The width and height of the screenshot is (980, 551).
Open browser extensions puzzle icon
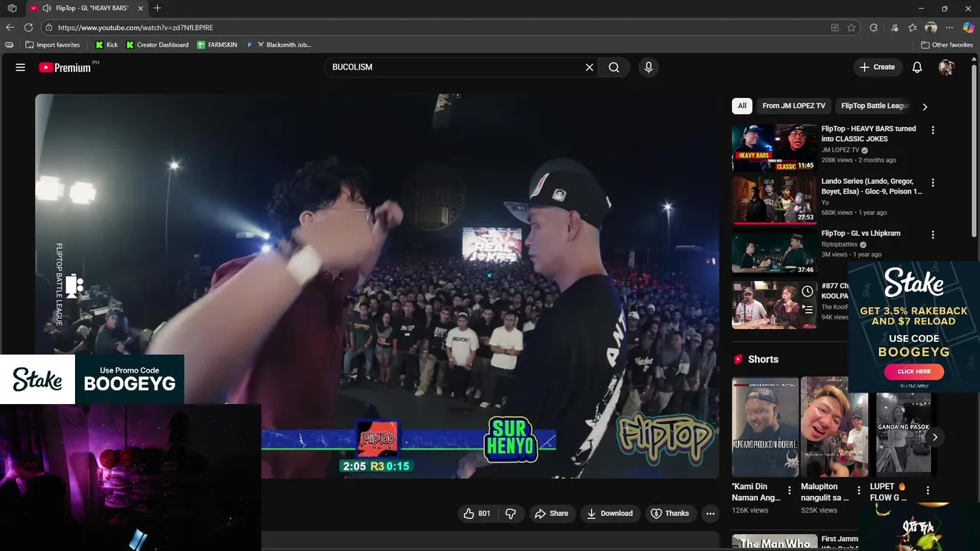coord(874,28)
